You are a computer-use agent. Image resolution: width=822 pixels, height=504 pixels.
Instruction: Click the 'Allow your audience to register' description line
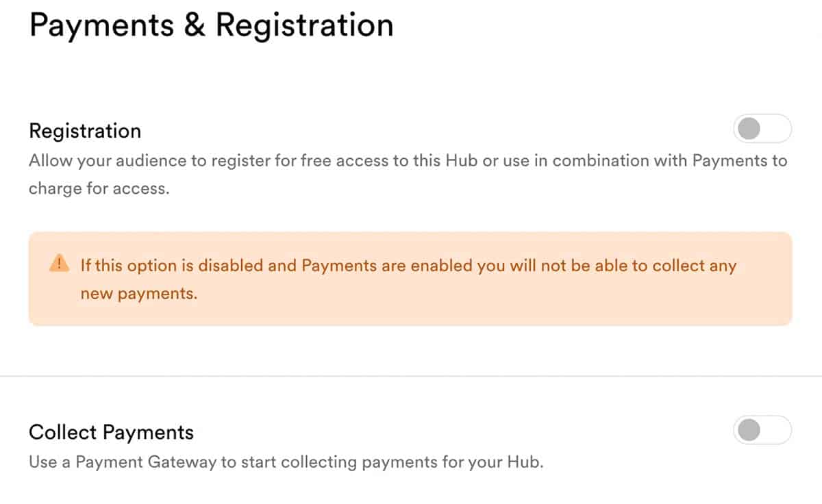click(x=408, y=162)
